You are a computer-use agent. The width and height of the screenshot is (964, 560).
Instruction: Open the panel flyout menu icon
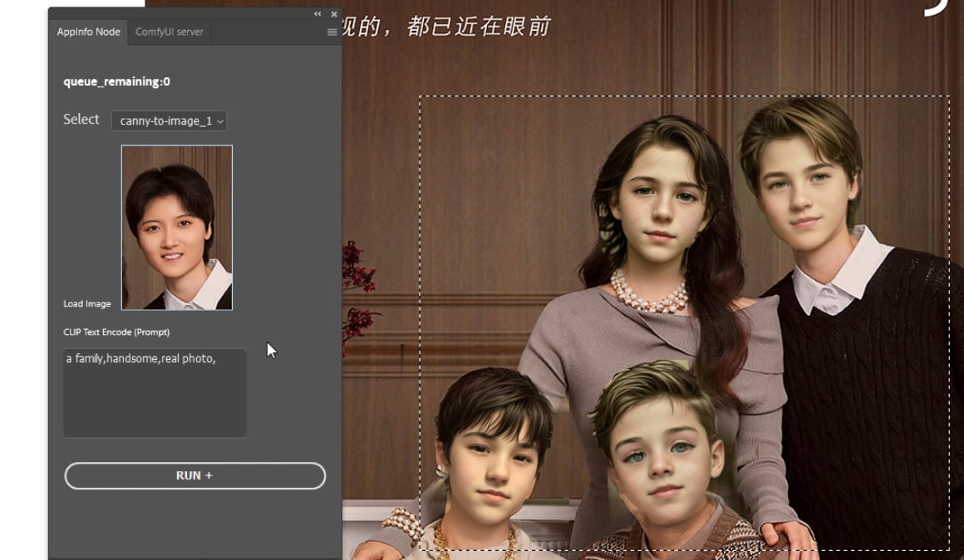coord(332,32)
